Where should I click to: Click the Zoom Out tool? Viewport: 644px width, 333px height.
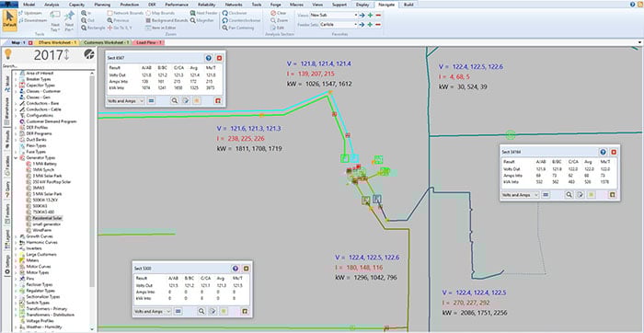87,20
